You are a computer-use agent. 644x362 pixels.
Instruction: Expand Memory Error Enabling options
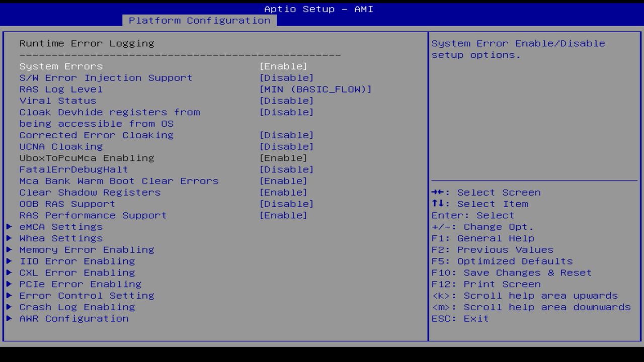pos(87,249)
